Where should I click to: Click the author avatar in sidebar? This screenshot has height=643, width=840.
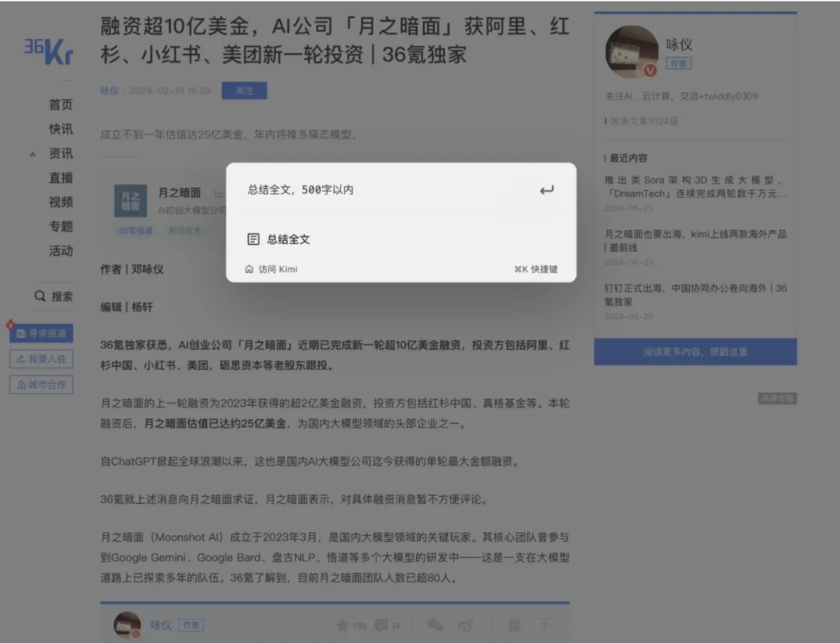632,51
